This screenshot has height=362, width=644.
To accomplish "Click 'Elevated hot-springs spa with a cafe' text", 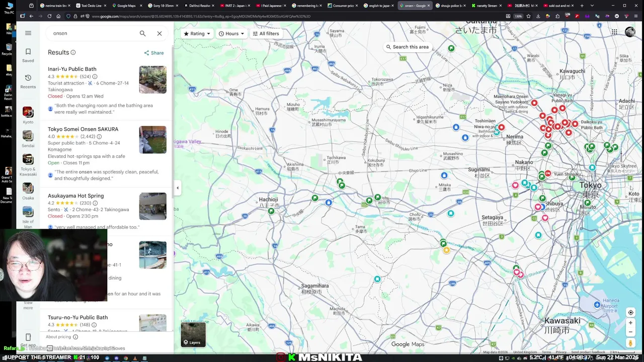I will click(87, 156).
